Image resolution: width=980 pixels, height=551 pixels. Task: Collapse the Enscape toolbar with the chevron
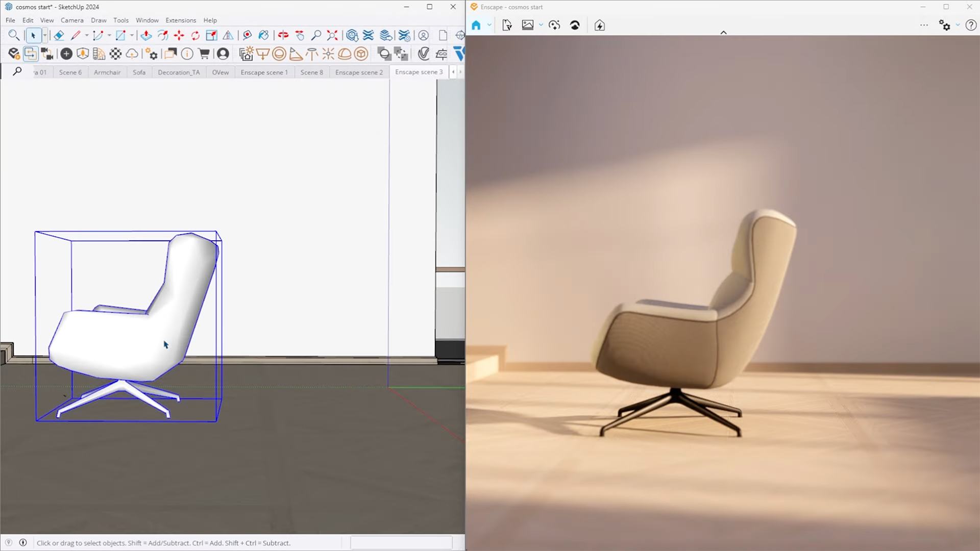724,32
